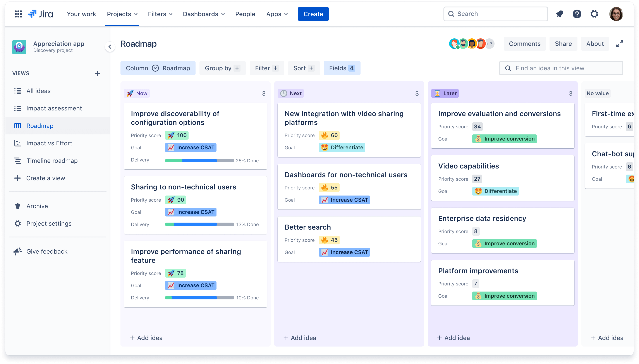Click the fire icon on Next column
639x364 pixels.
[323, 135]
